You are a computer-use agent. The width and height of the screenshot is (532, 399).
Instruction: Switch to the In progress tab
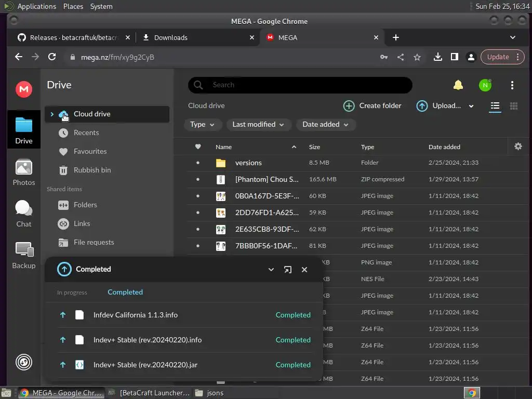pyautogui.click(x=72, y=292)
